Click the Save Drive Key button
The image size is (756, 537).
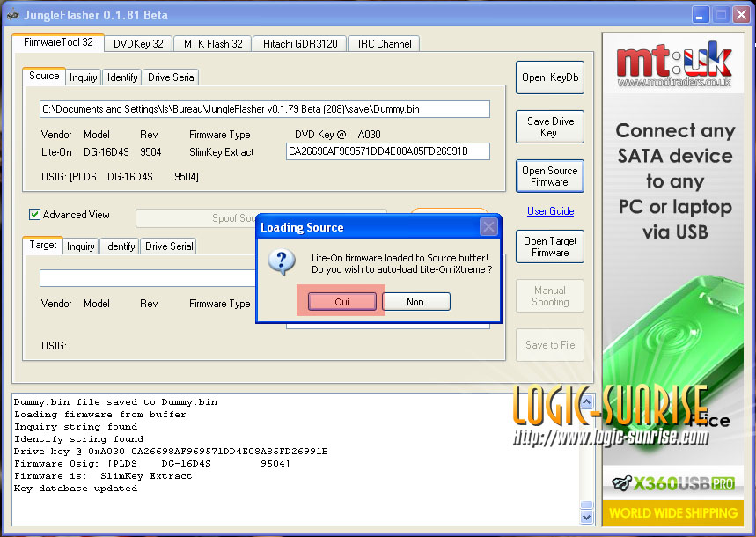(550, 127)
